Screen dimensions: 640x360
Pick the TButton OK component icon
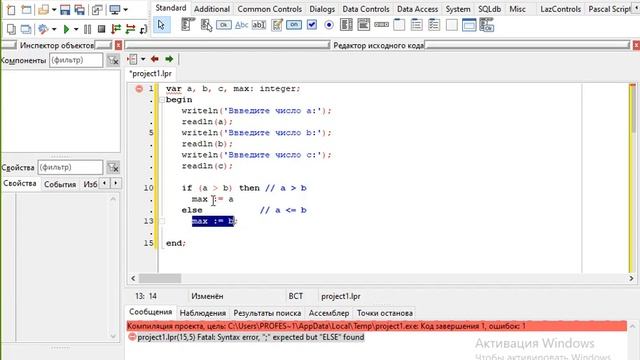tap(224, 25)
